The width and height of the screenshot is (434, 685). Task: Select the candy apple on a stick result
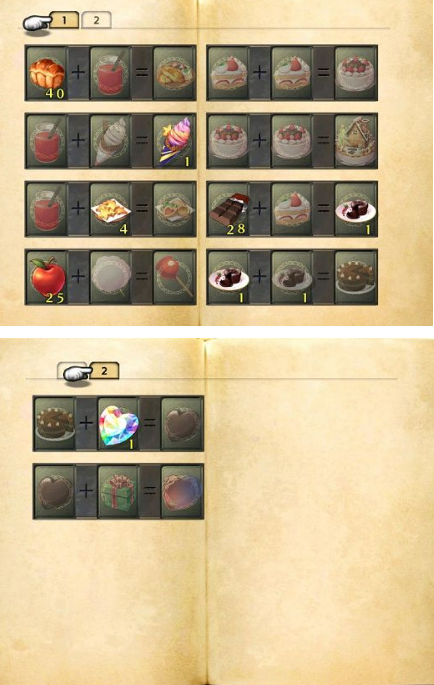click(174, 277)
